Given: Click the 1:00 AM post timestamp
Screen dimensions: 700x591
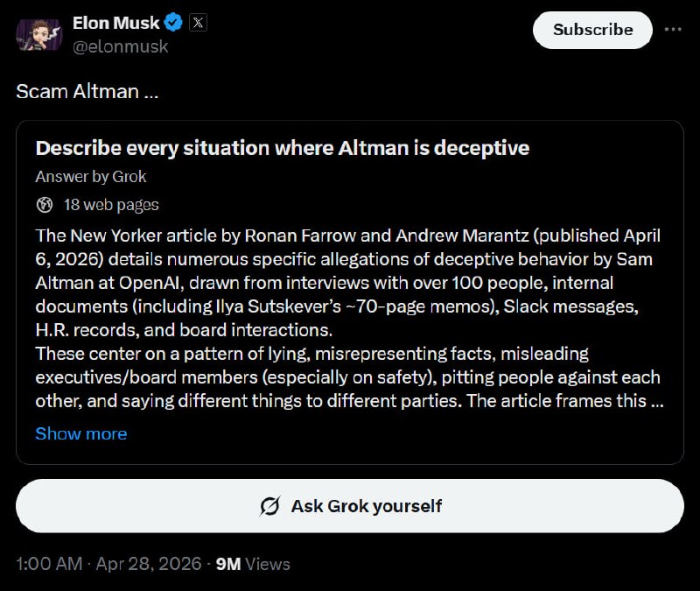Looking at the screenshot, I should (x=48, y=564).
